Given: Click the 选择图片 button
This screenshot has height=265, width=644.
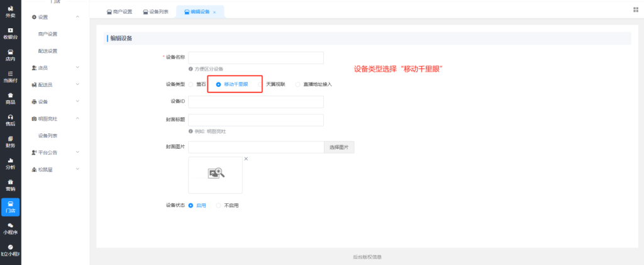Looking at the screenshot, I should tap(339, 147).
